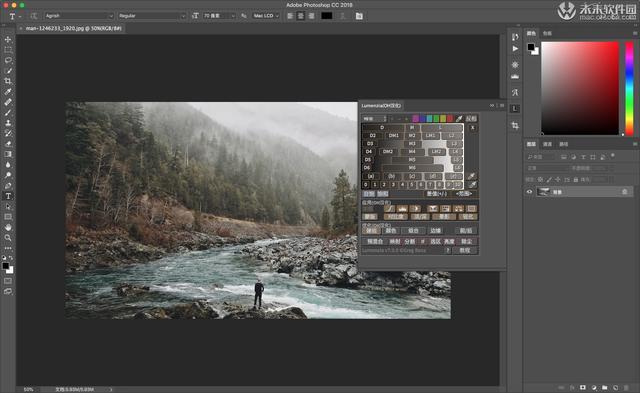Select the Healing Brush tool
640x393 pixels.
[8, 102]
